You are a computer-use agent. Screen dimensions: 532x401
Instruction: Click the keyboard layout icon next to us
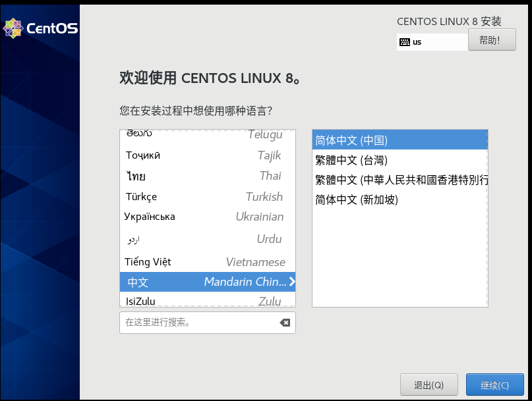[x=404, y=42]
